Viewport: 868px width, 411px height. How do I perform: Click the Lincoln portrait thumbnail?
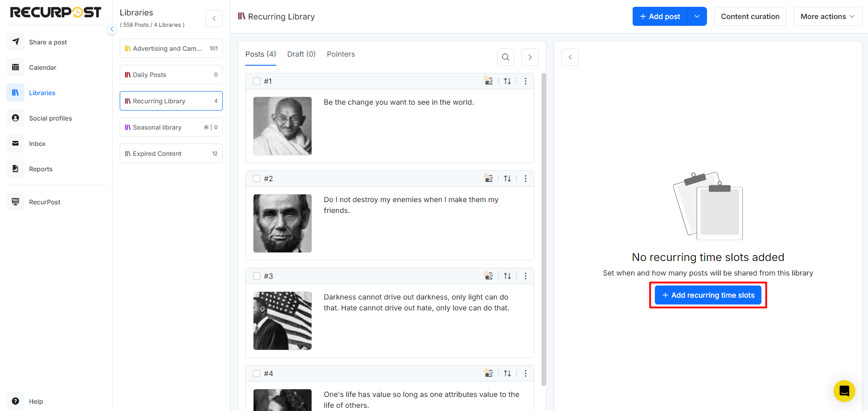(x=283, y=223)
